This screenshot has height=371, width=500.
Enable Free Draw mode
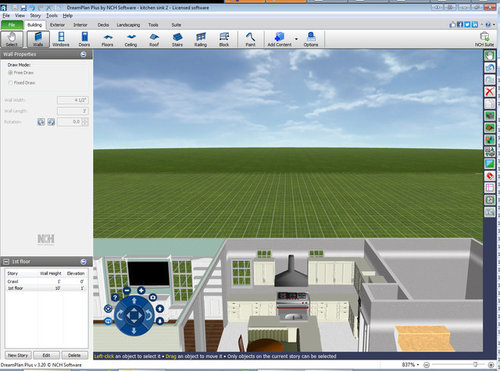[x=10, y=72]
